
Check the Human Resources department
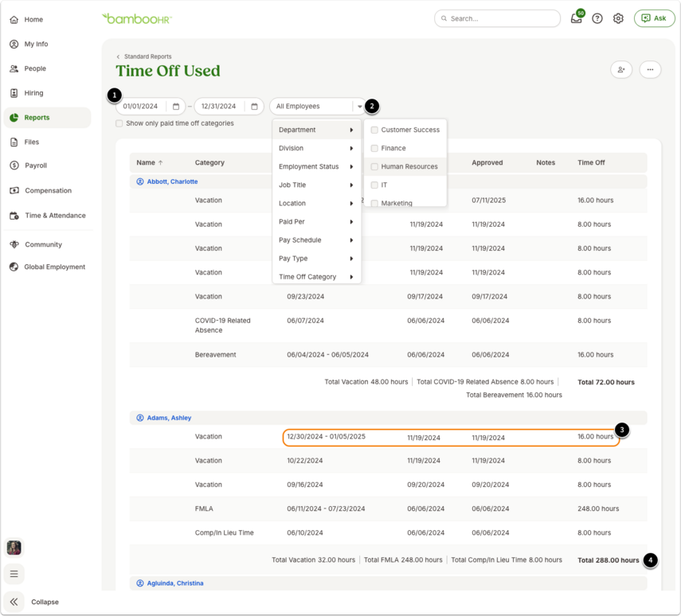pyautogui.click(x=374, y=166)
